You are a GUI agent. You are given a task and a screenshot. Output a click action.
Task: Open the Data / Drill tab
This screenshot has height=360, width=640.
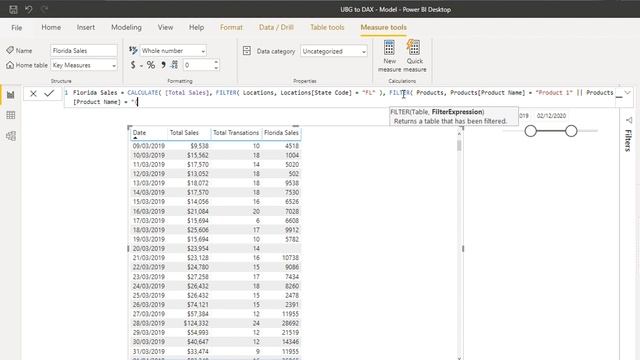(276, 27)
